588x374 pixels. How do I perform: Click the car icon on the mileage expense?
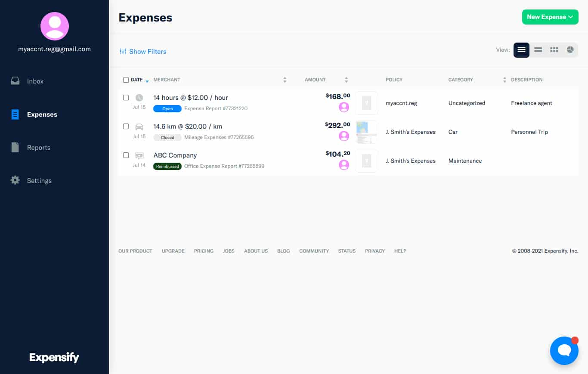pyautogui.click(x=139, y=126)
